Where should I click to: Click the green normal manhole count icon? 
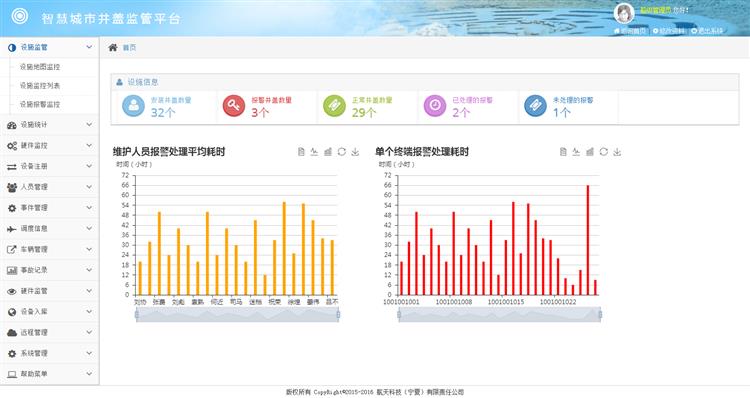(x=334, y=105)
